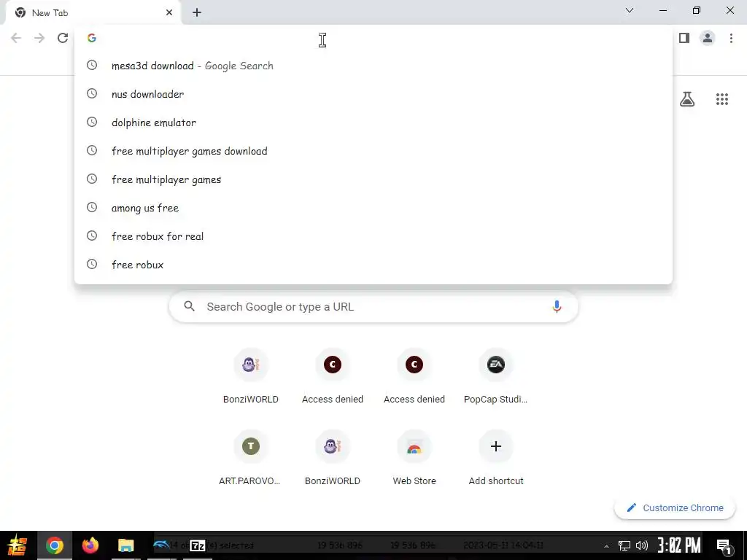The height and width of the screenshot is (560, 747).
Task: Open 7-Zip from the taskbar
Action: (x=197, y=545)
